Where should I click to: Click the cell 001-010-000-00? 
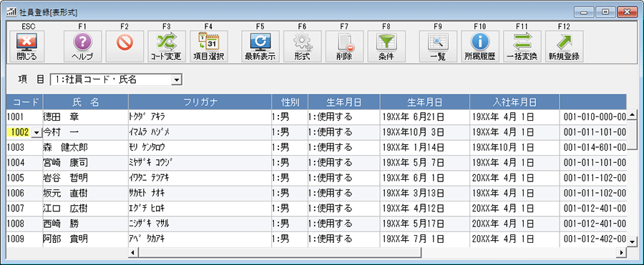(593, 117)
